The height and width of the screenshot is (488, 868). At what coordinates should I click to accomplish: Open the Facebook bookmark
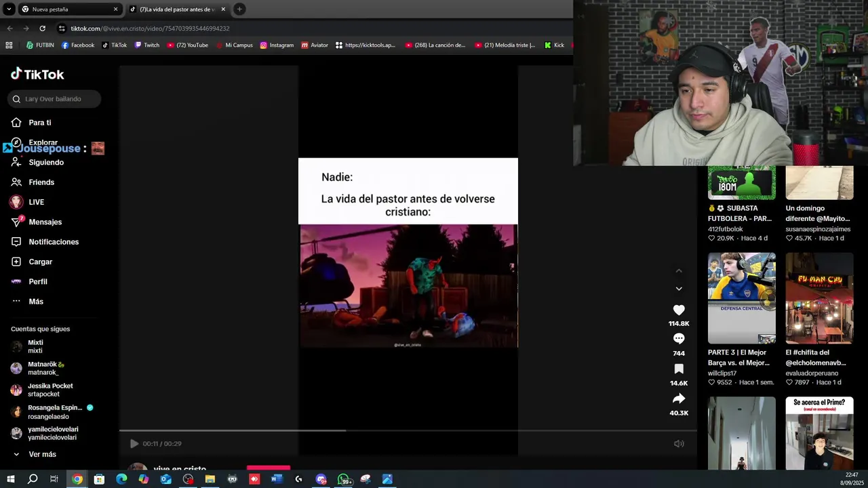[77, 45]
